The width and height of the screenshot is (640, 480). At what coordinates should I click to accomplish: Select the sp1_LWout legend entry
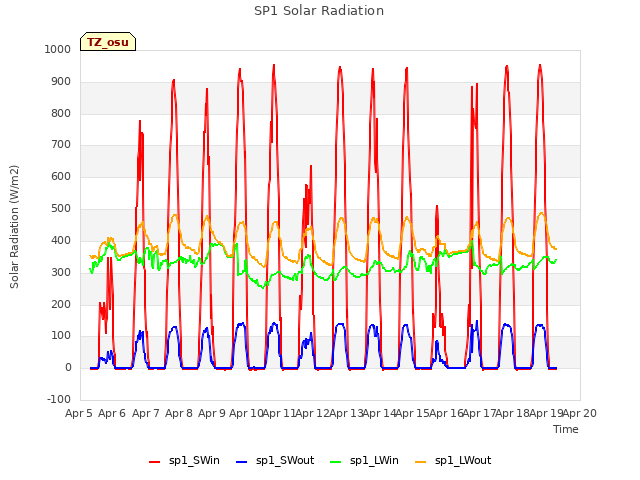click(x=453, y=460)
